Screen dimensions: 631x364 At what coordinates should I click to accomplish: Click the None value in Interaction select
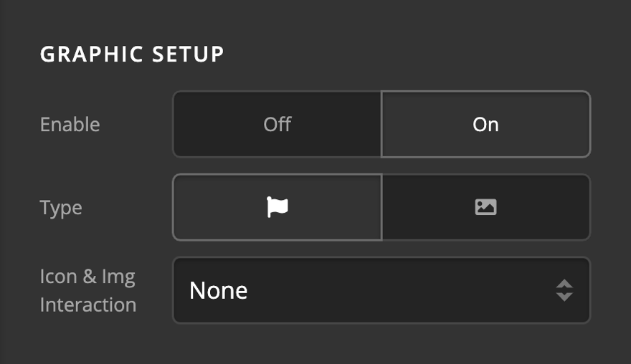click(x=219, y=290)
